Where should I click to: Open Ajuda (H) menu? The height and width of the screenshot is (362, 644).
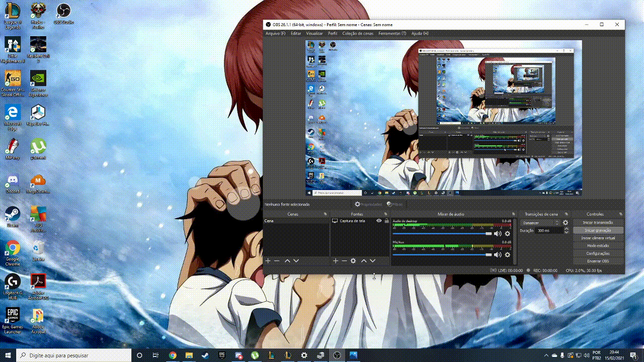coord(420,34)
